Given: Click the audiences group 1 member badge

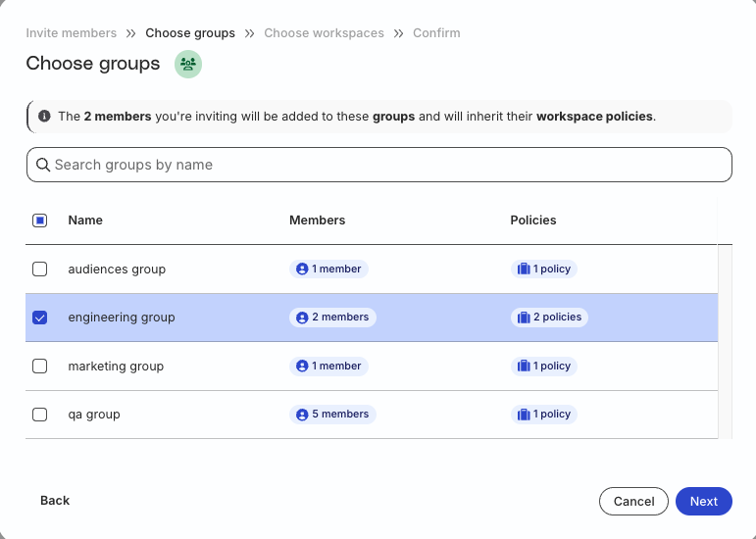Looking at the screenshot, I should point(328,269).
